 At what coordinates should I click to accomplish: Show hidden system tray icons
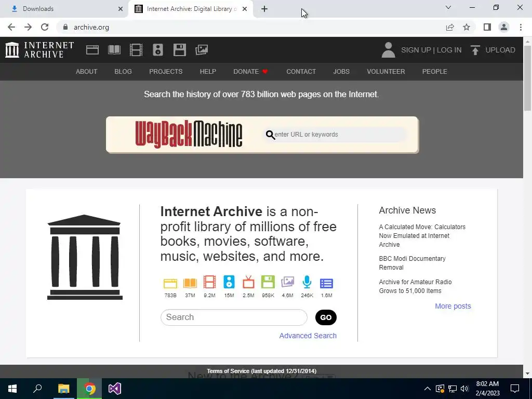click(x=427, y=389)
